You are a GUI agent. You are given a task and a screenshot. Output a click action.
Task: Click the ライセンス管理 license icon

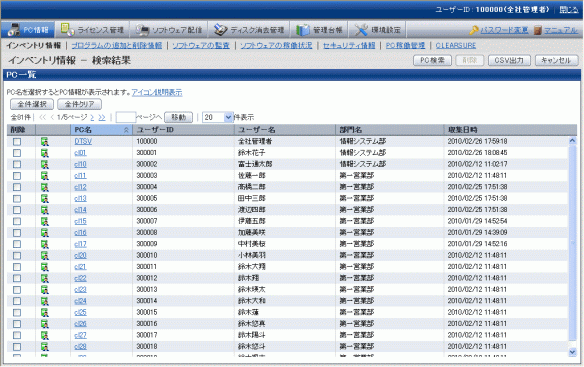[x=67, y=29]
